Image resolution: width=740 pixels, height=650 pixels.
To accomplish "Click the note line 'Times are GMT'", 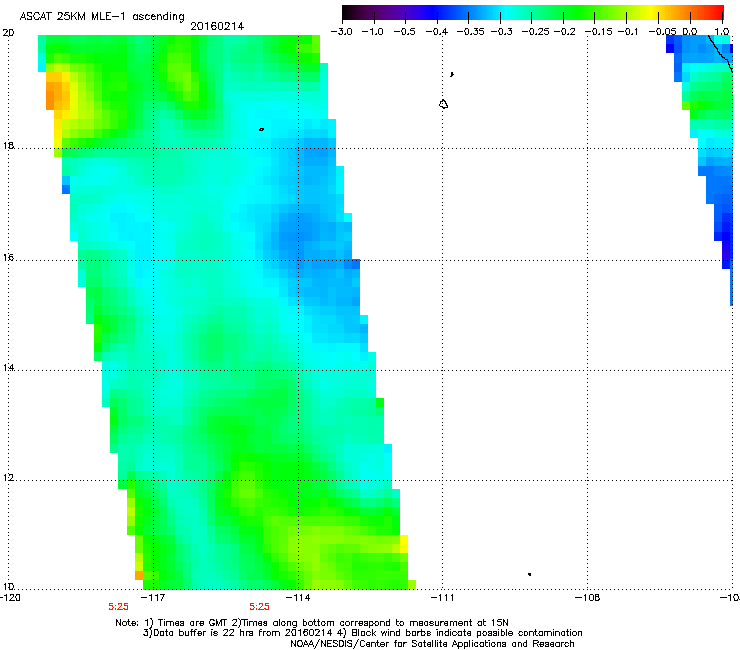I will 192,623.
